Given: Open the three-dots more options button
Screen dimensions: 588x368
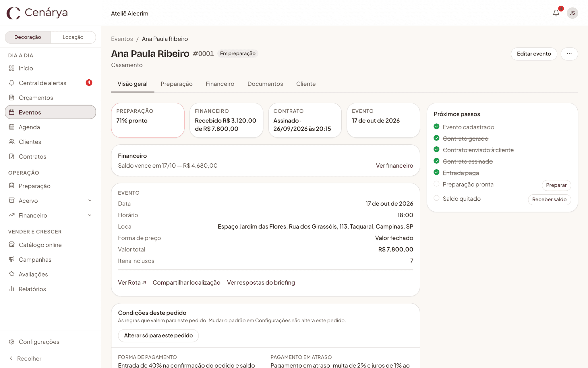Looking at the screenshot, I should click(569, 54).
